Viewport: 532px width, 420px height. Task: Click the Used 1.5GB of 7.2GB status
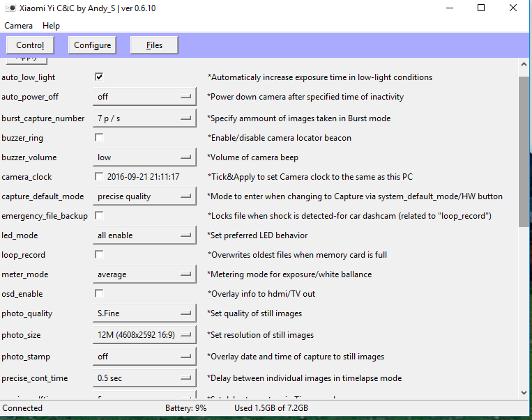271,407
